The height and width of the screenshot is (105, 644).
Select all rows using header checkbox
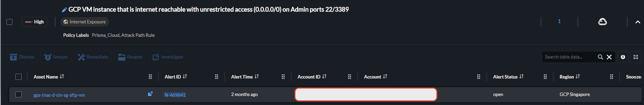click(18, 77)
